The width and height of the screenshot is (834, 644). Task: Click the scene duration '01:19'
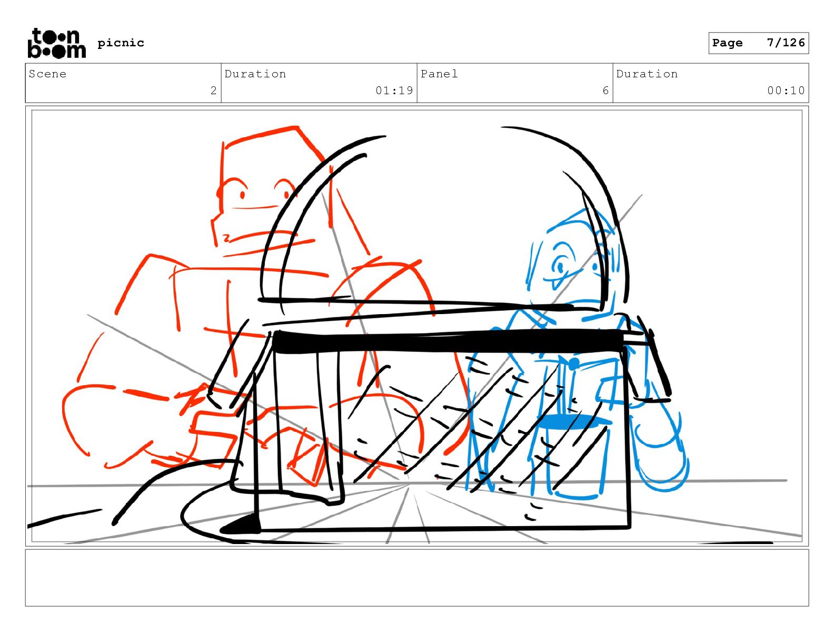[x=394, y=90]
